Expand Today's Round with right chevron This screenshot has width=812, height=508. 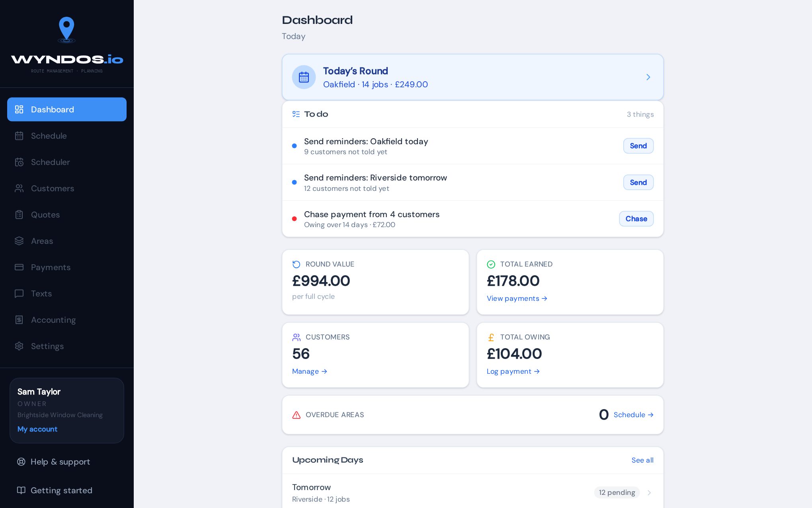pyautogui.click(x=648, y=77)
